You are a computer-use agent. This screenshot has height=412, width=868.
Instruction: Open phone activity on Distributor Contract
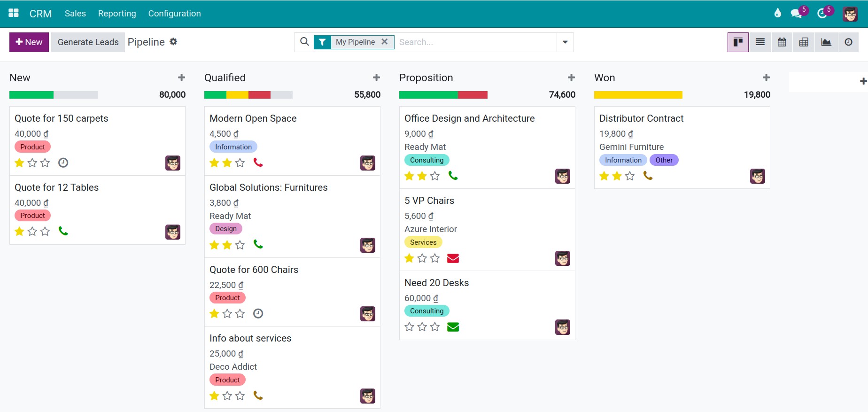pos(648,176)
